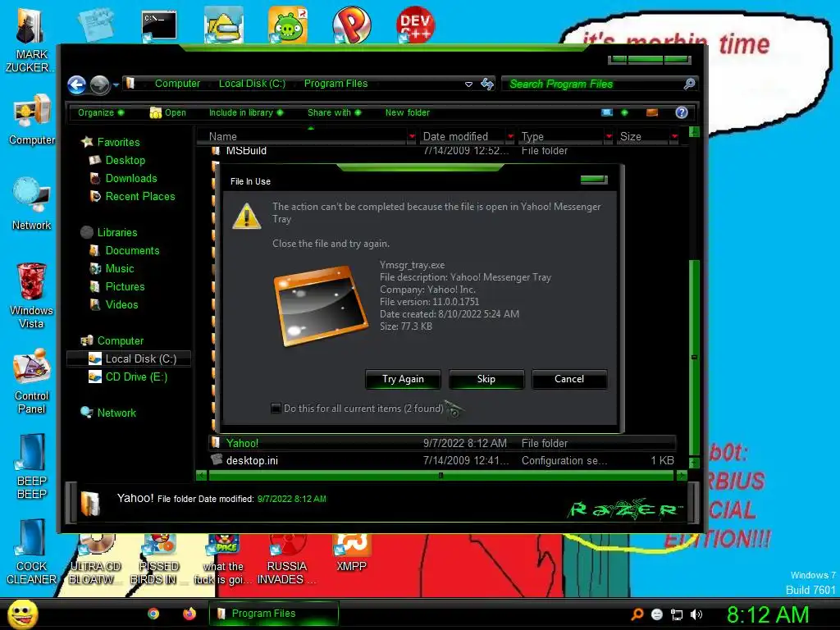Open the Network desktop icon
840x630 pixels.
coord(32,204)
